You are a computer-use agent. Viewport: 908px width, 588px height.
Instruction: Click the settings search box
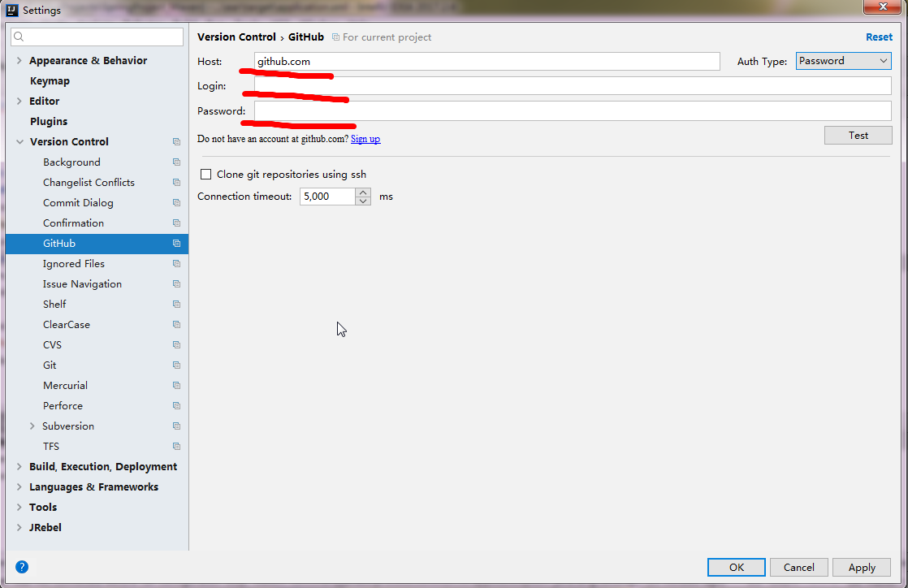click(x=97, y=37)
